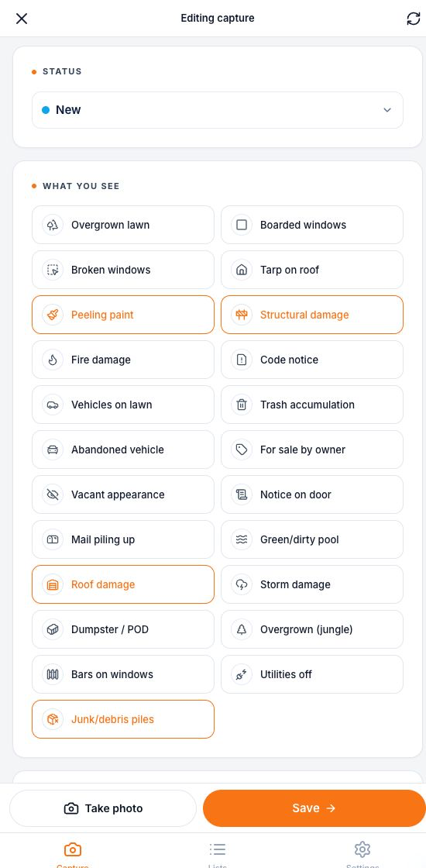Click the crossed-out eye Vacant appearance icon
This screenshot has height=868, width=426.
pyautogui.click(x=53, y=494)
